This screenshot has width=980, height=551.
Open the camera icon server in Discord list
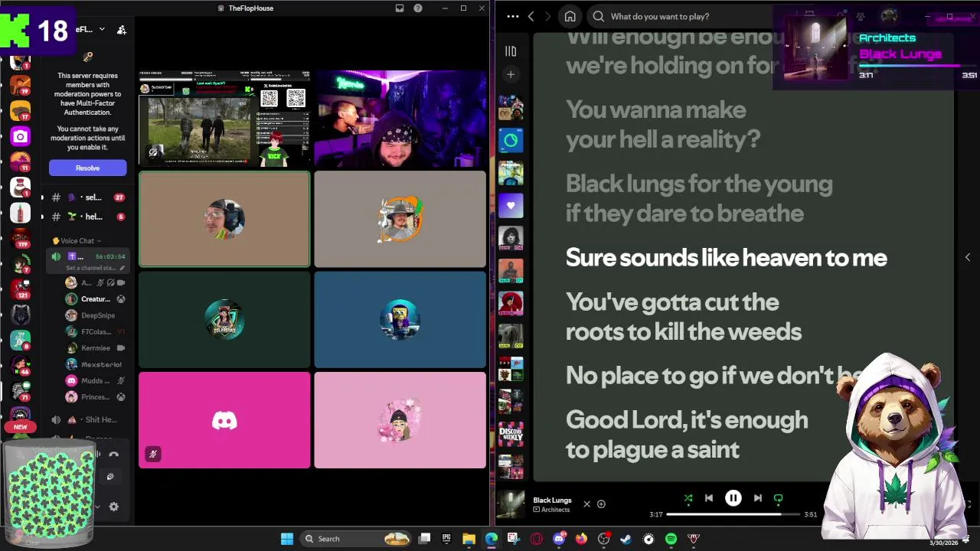point(21,136)
